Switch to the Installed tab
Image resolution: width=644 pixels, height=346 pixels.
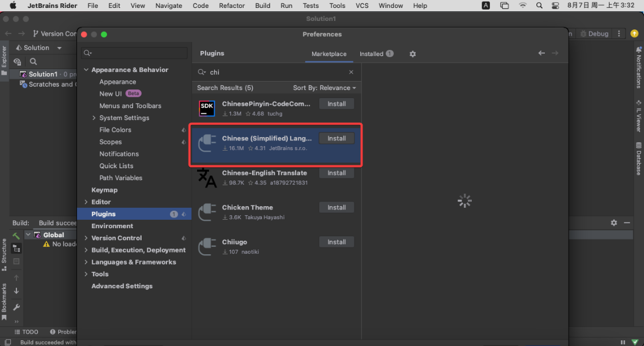coord(376,54)
